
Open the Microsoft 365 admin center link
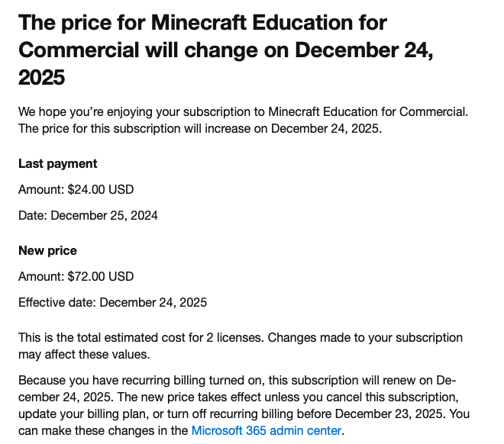[x=267, y=430]
